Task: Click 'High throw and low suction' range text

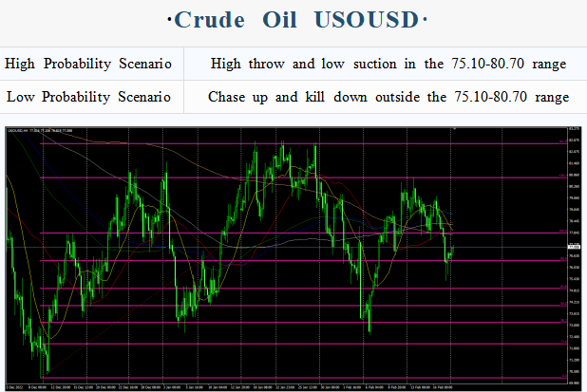Action: click(388, 64)
